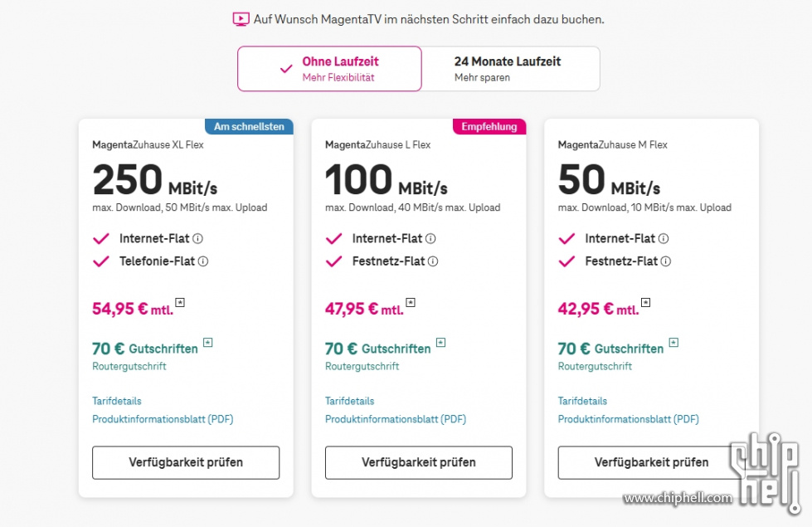Click the MagentaTV play icon
Image resolution: width=812 pixels, height=527 pixels.
click(x=241, y=19)
